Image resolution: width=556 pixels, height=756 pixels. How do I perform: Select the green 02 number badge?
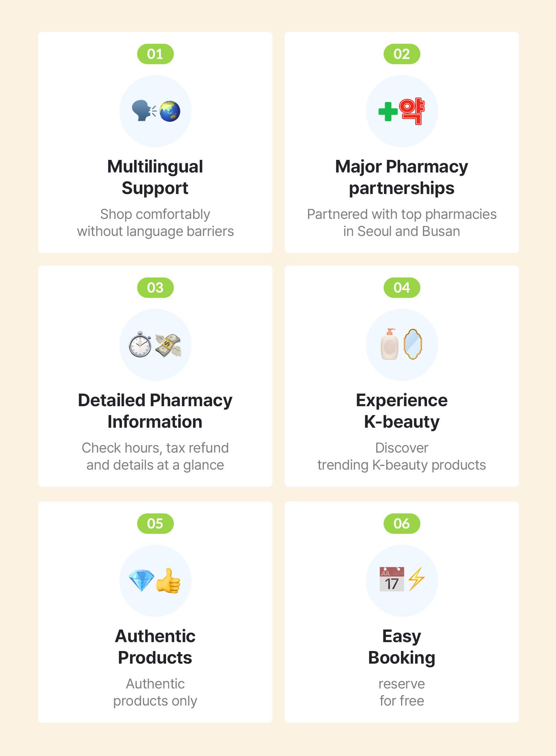tap(401, 54)
